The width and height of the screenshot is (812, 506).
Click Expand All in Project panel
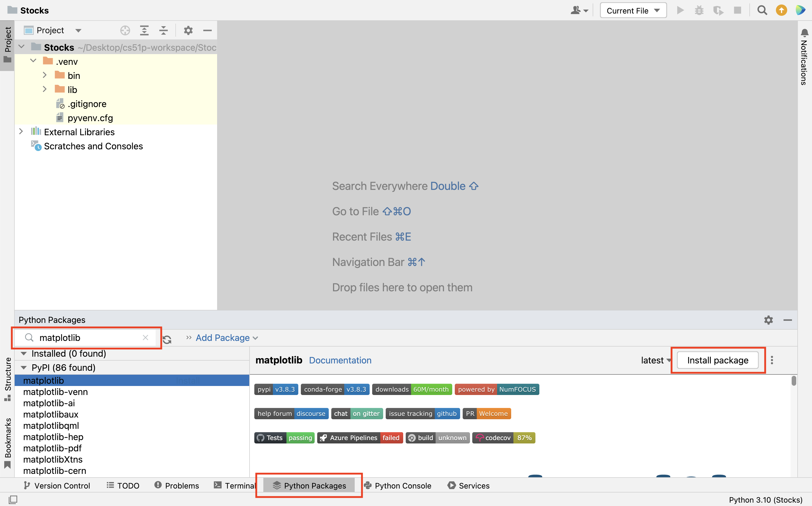[x=144, y=30]
